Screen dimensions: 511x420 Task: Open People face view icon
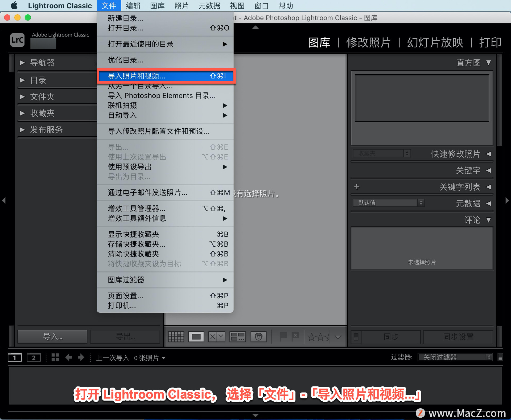coord(258,337)
